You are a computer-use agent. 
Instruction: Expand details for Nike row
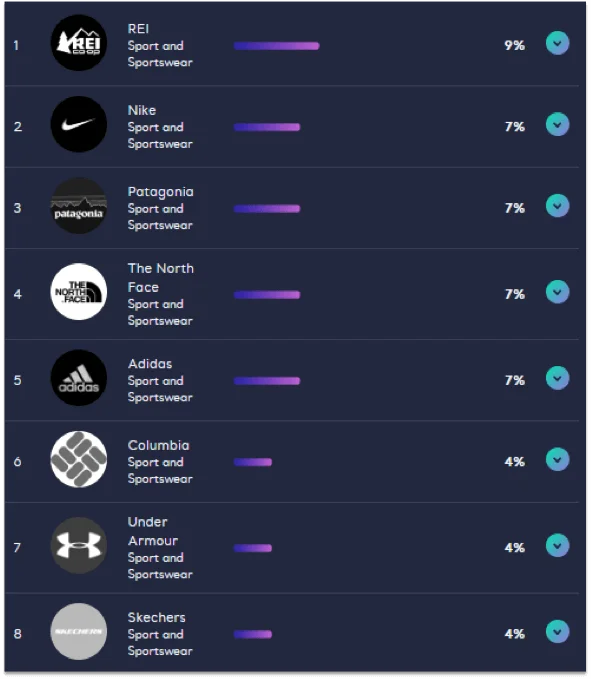[x=557, y=124]
